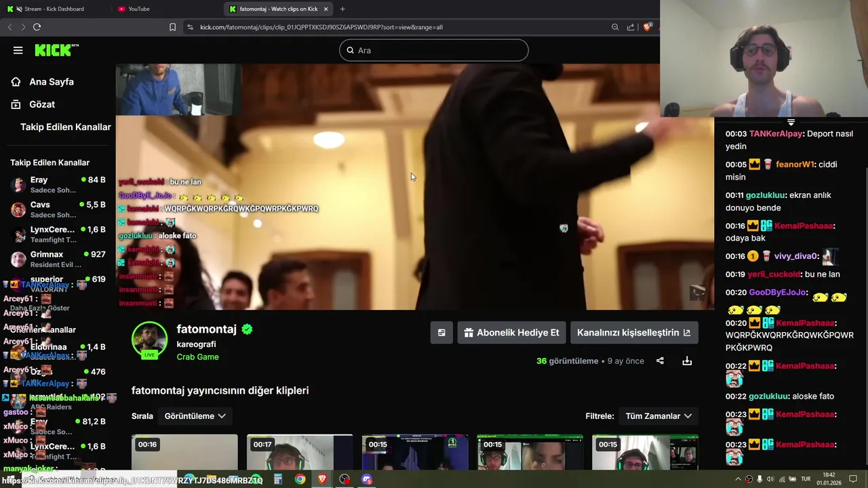Open the notification center icon
Screen dimensions: 868x488
(x=854, y=479)
